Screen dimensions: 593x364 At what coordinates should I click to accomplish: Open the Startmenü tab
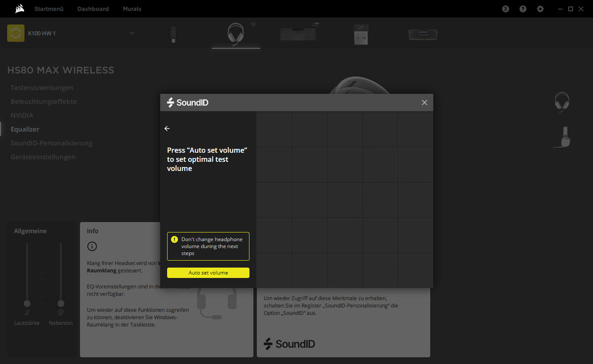tap(48, 9)
